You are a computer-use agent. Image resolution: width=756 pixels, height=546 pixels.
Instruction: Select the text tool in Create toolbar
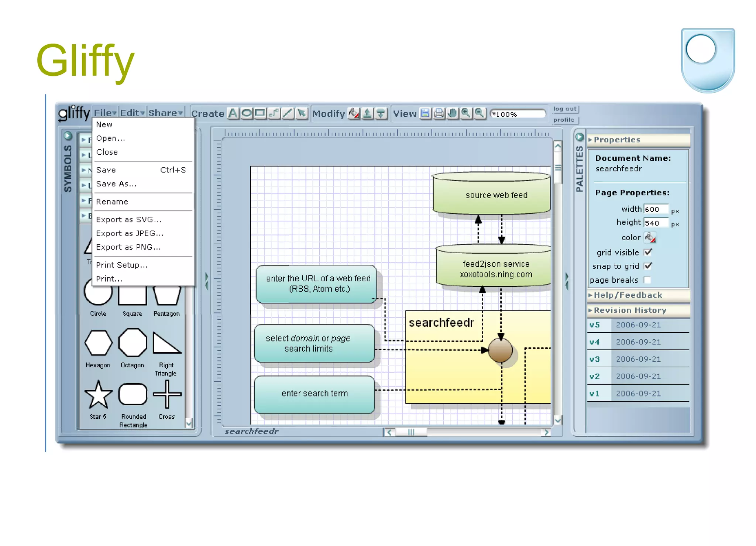pyautogui.click(x=233, y=113)
